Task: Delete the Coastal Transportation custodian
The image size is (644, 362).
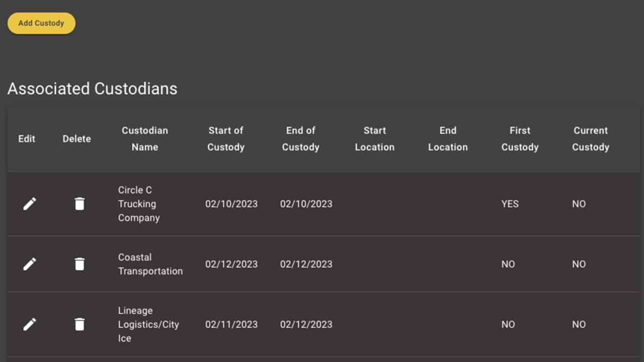Action: (79, 264)
